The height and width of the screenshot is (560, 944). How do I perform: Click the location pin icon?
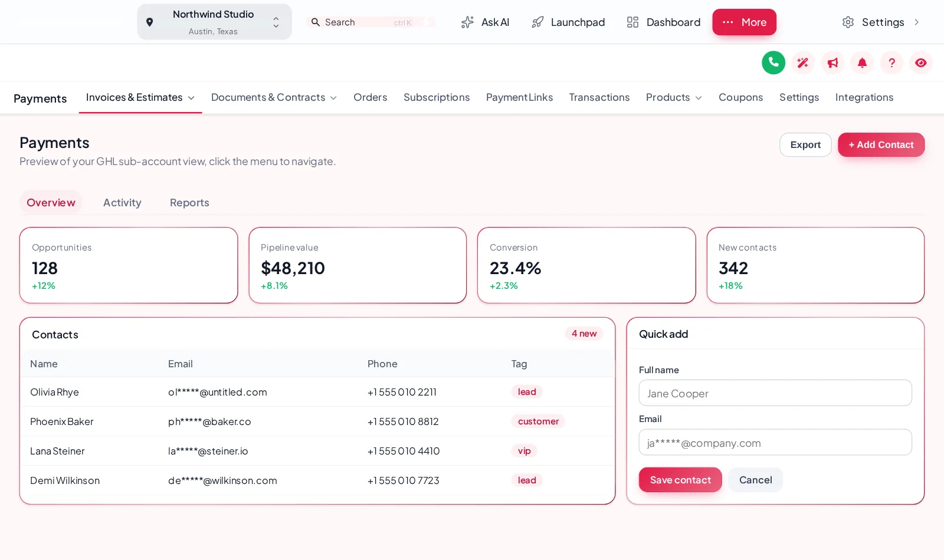click(x=150, y=22)
